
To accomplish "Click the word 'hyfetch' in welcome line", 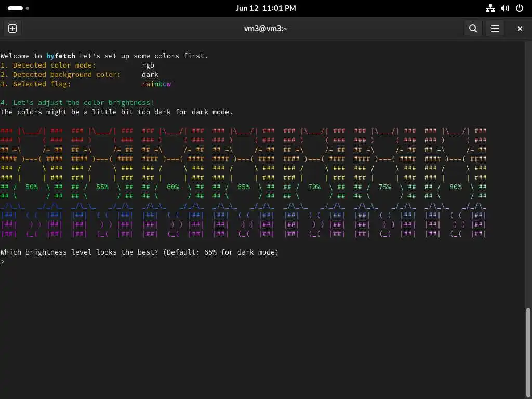I will tap(61, 56).
